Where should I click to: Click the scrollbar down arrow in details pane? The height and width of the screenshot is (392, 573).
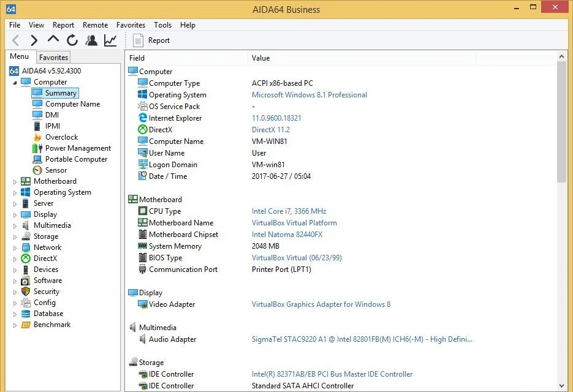(x=562, y=386)
